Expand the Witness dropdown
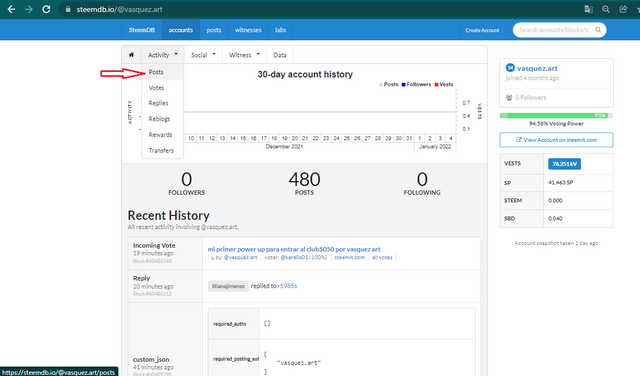640x376 pixels. click(244, 55)
